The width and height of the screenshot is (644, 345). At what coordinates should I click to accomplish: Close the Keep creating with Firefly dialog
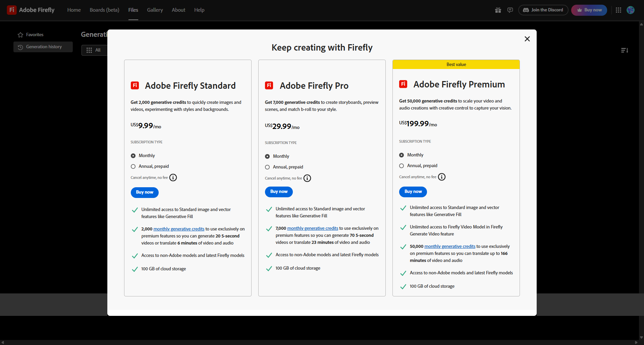(x=527, y=39)
